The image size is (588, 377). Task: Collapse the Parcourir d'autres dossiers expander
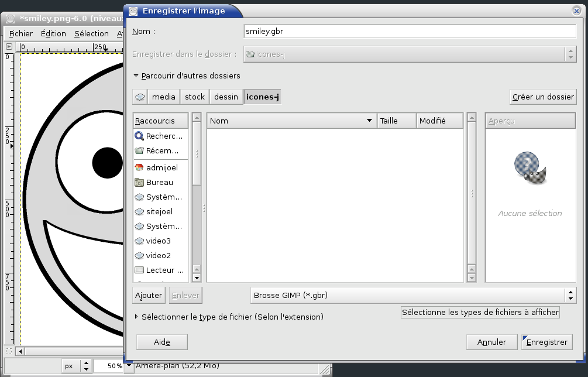[x=136, y=76]
